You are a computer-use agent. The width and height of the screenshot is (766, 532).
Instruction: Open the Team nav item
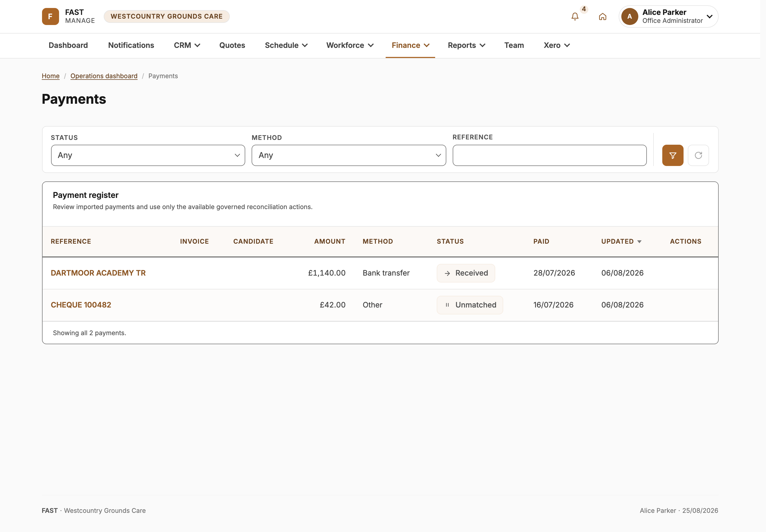point(514,45)
